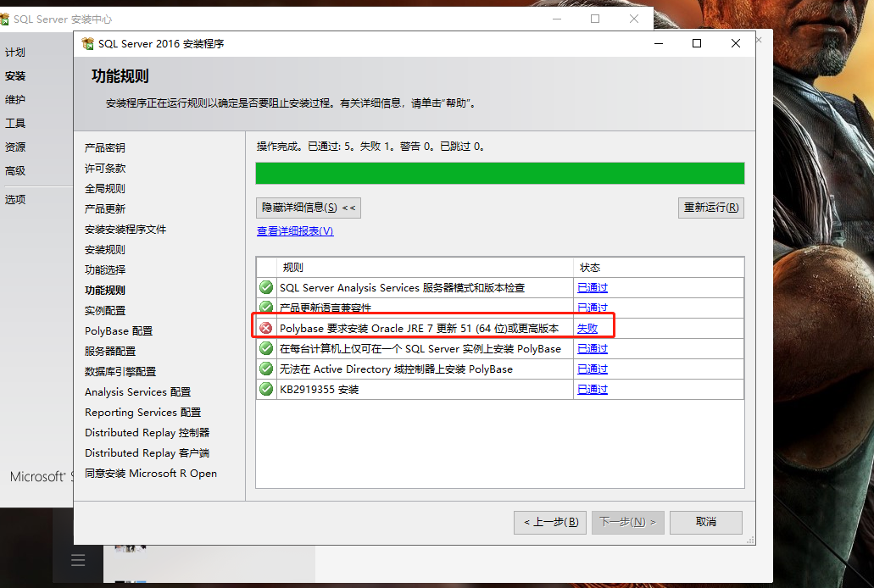Click Distributed Replay 控制器 step
The width and height of the screenshot is (874, 588).
click(x=148, y=432)
